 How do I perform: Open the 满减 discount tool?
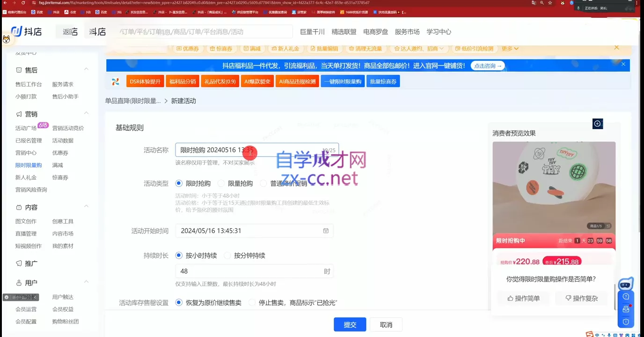coord(253,48)
